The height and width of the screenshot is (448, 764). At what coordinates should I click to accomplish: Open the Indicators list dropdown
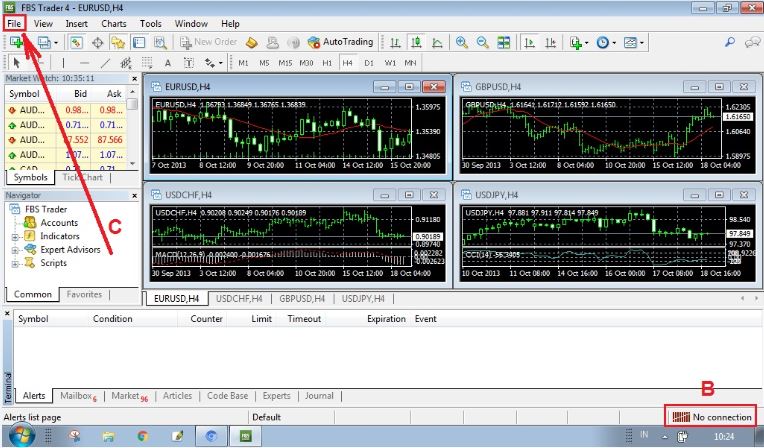tap(579, 42)
